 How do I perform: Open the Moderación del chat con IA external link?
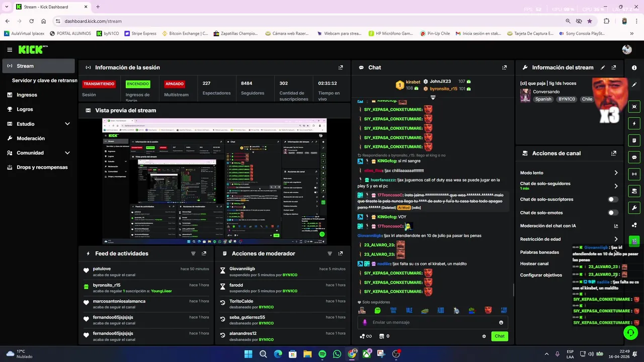point(616,226)
